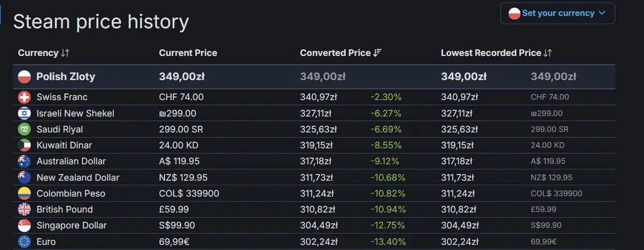Open the Set your currency dropdown

(558, 13)
